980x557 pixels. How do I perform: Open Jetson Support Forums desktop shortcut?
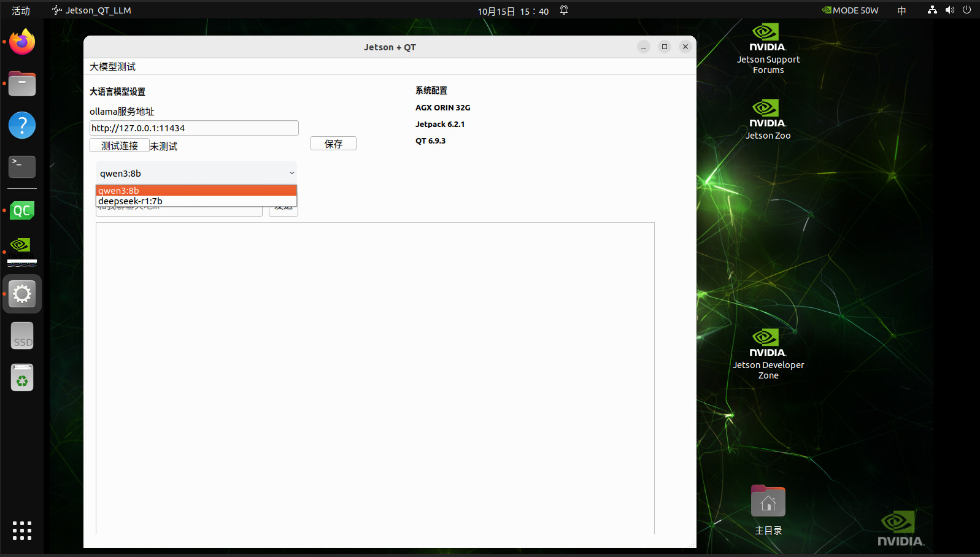(768, 48)
